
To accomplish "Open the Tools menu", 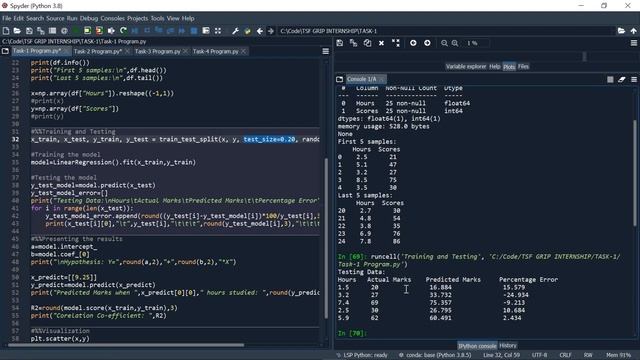I will [x=157, y=18].
